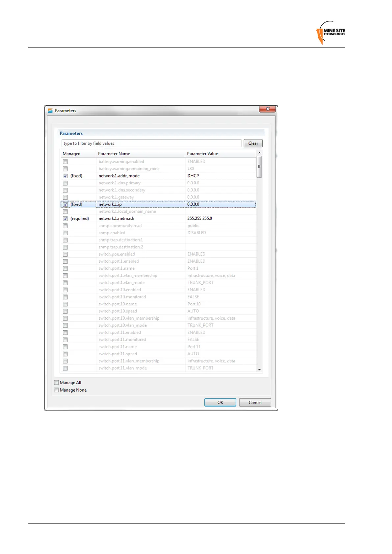Uncheck the network.1.netmask required checkbox
The height and width of the screenshot is (554, 392).
(x=65, y=219)
